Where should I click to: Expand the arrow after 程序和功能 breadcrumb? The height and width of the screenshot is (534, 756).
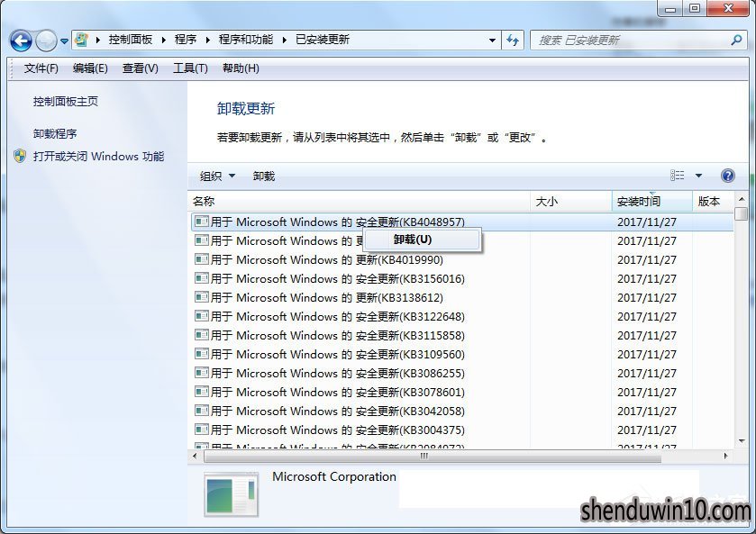(285, 40)
